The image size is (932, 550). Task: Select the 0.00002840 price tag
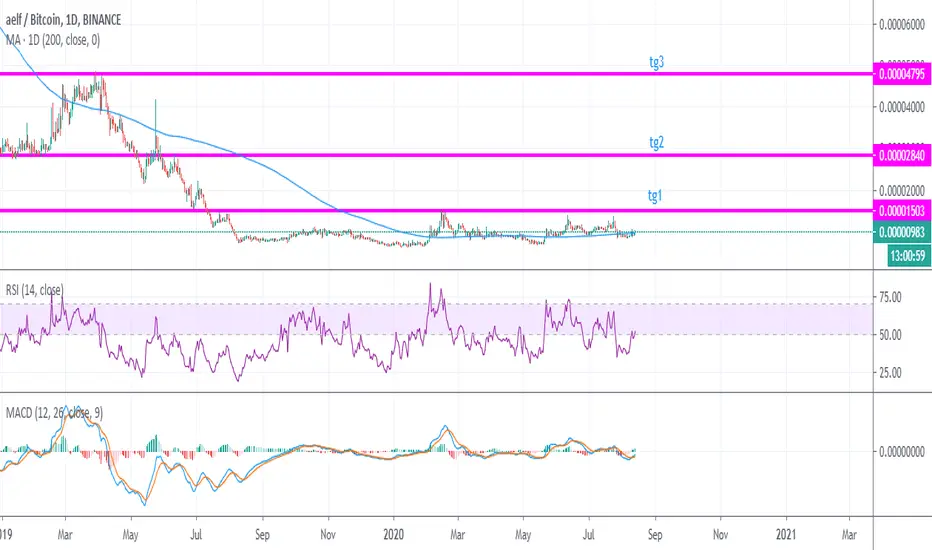point(902,155)
